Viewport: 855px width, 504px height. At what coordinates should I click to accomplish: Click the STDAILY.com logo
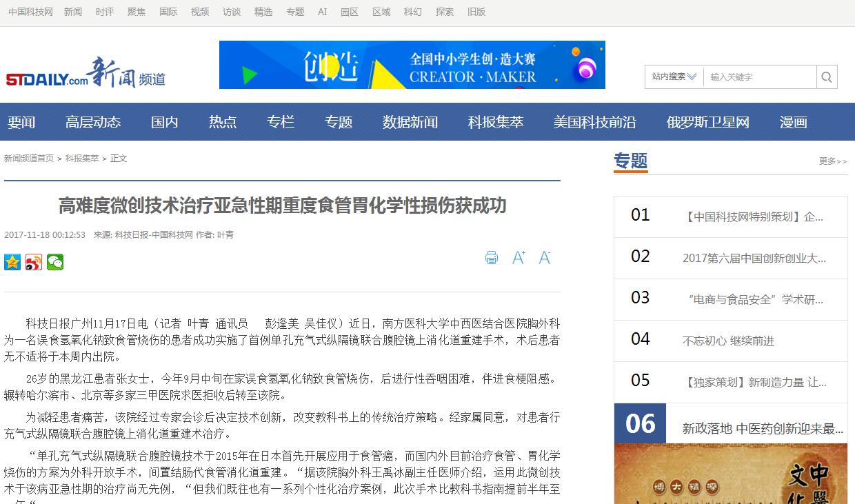click(x=47, y=79)
